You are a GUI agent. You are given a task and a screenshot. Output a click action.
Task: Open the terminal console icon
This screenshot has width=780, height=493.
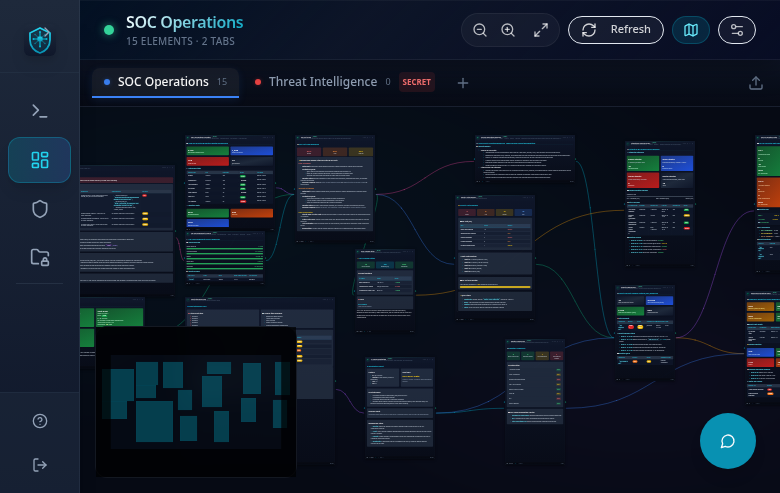click(40, 110)
